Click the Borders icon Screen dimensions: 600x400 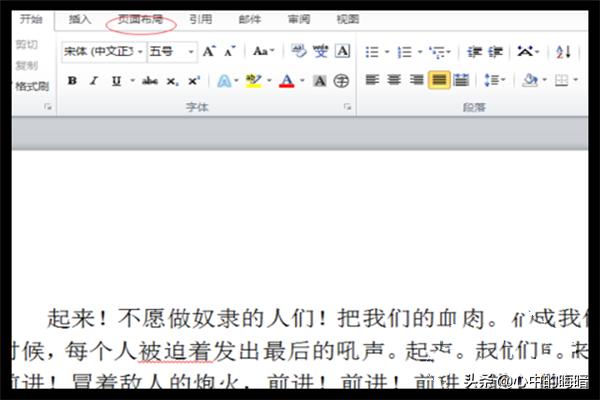[x=561, y=80]
